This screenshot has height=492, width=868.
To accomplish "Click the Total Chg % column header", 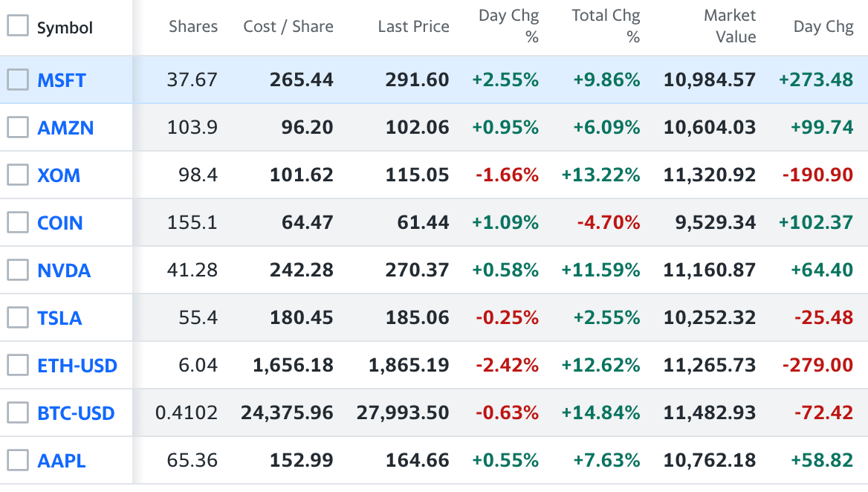I will point(606,26).
